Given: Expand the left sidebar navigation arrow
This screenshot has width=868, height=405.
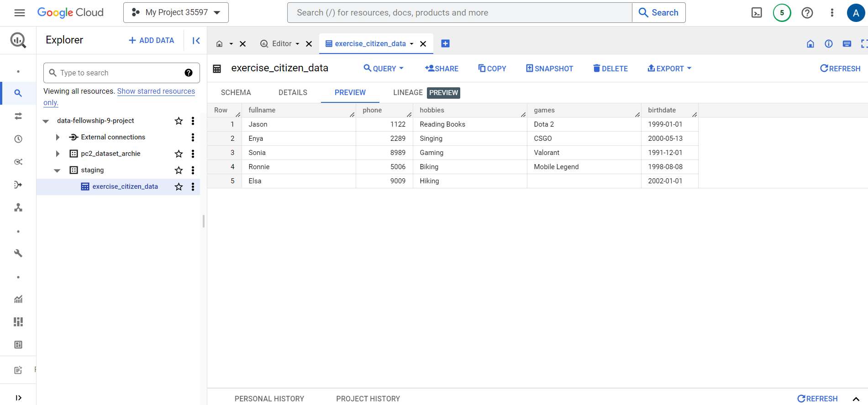Looking at the screenshot, I should [18, 398].
